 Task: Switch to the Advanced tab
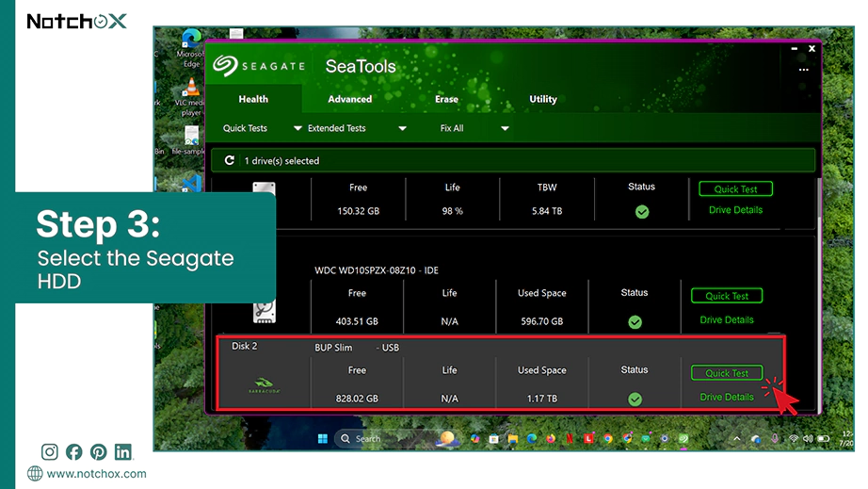click(350, 99)
